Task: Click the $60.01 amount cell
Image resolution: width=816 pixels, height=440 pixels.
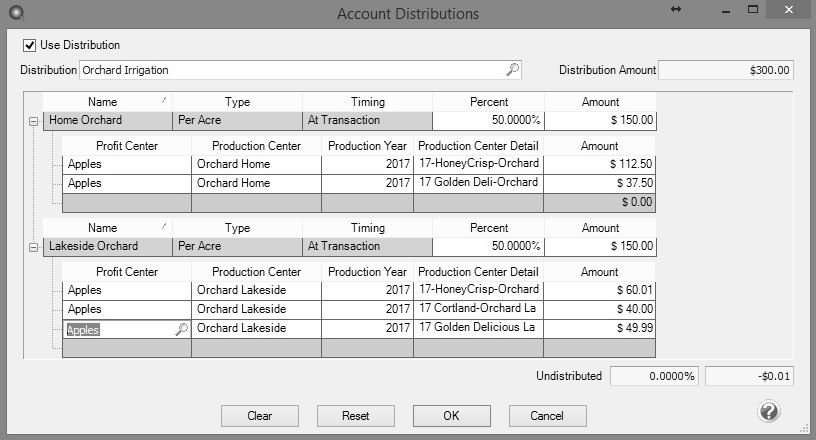Action: pyautogui.click(x=600, y=291)
